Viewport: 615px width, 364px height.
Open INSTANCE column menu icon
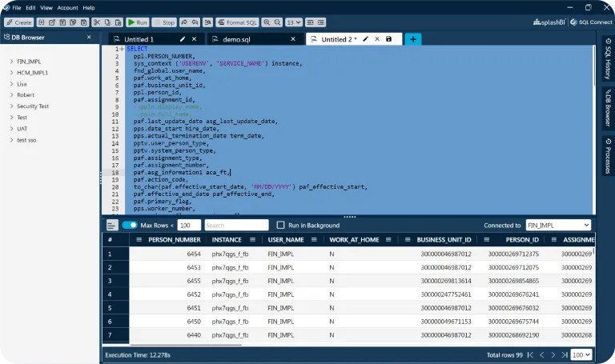[x=252, y=240]
